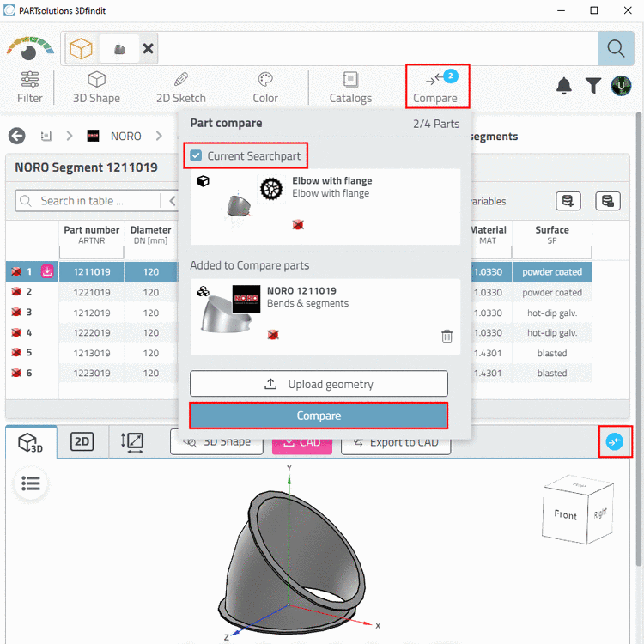Delete NORO 1211019 from compare list
Screen dimensions: 644x644
(447, 336)
